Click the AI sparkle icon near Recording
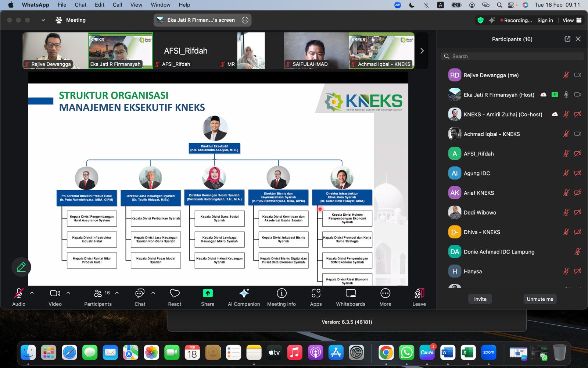The image size is (588, 368). pyautogui.click(x=492, y=20)
